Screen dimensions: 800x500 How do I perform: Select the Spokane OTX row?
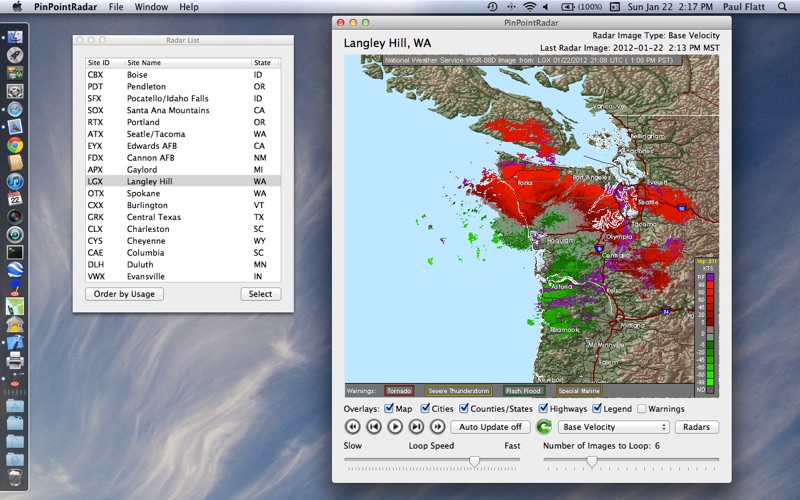coord(183,193)
